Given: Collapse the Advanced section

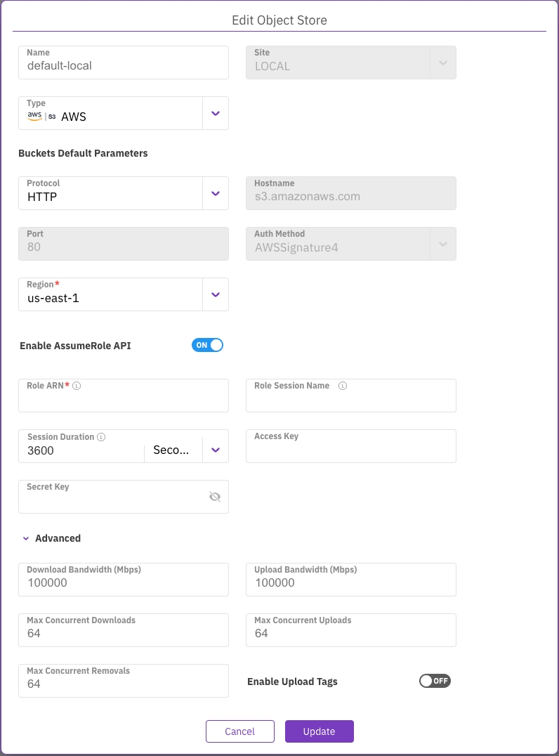Looking at the screenshot, I should (x=26, y=538).
